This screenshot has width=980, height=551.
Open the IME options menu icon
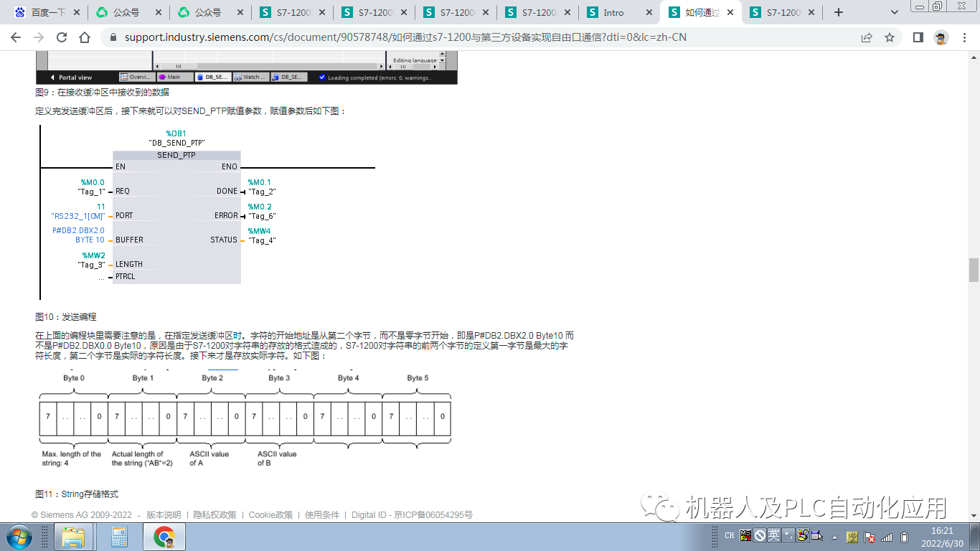click(817, 535)
